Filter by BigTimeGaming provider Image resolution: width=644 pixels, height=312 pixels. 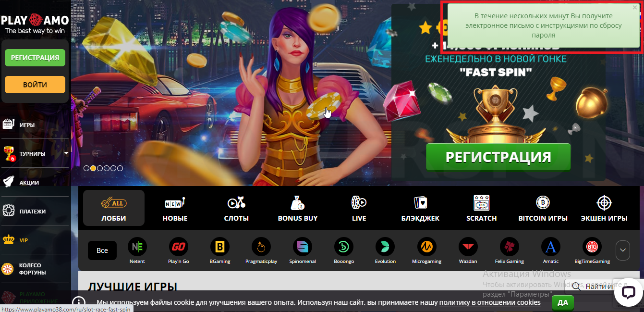coord(592,251)
